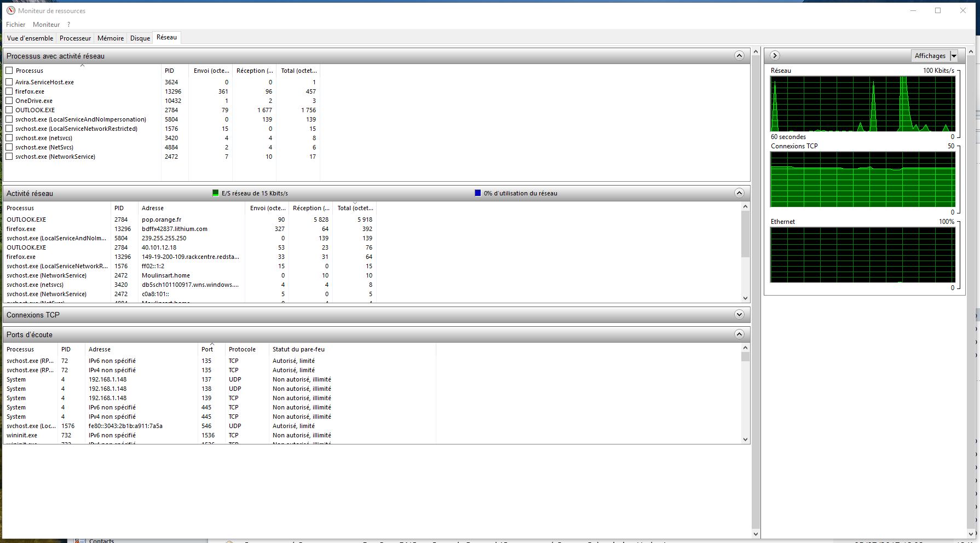The height and width of the screenshot is (543, 980).
Task: Click the Resource Monitor app icon in title bar
Action: click(10, 10)
